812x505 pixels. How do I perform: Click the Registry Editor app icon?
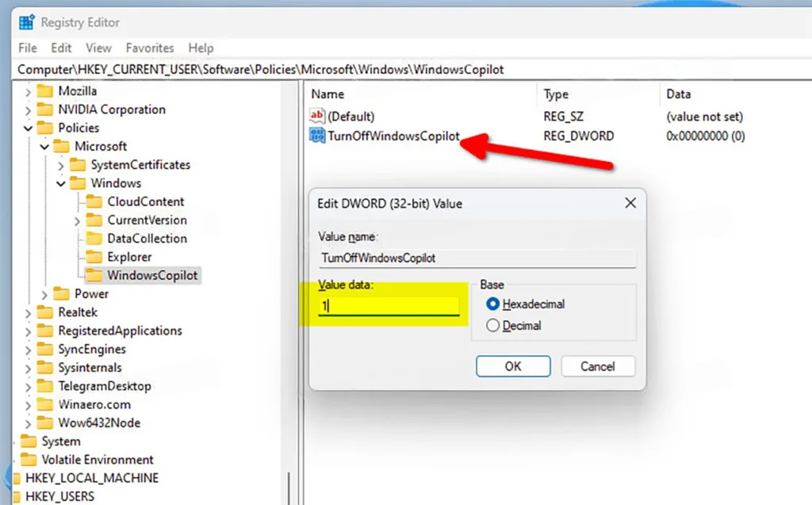pos(26,23)
